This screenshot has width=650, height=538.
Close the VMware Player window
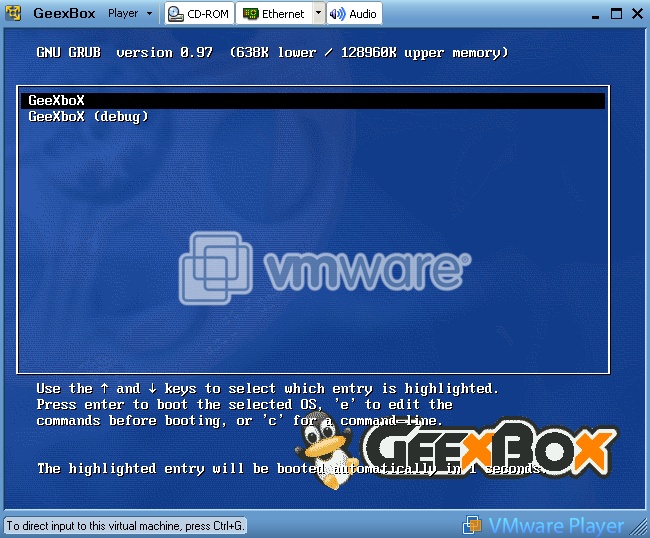pyautogui.click(x=638, y=14)
